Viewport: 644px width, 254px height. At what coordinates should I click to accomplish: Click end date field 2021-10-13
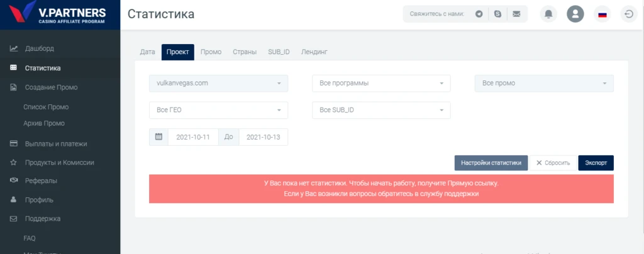(x=264, y=137)
